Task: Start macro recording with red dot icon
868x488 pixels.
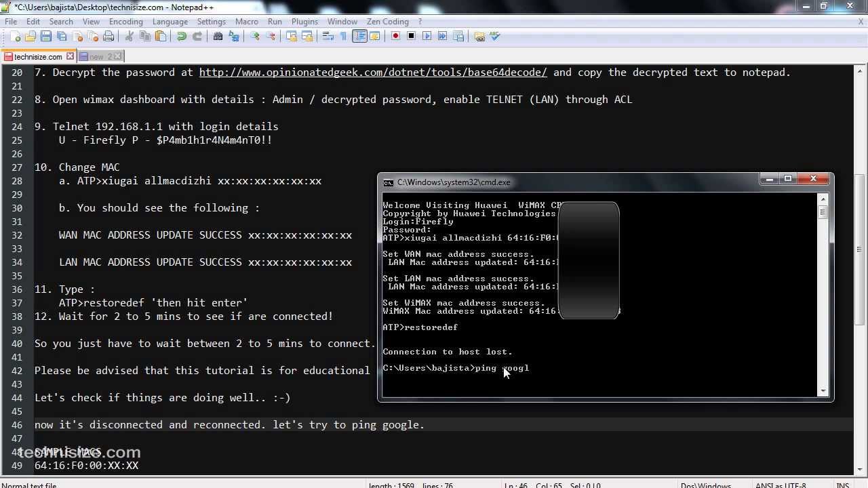Action: pyautogui.click(x=396, y=36)
